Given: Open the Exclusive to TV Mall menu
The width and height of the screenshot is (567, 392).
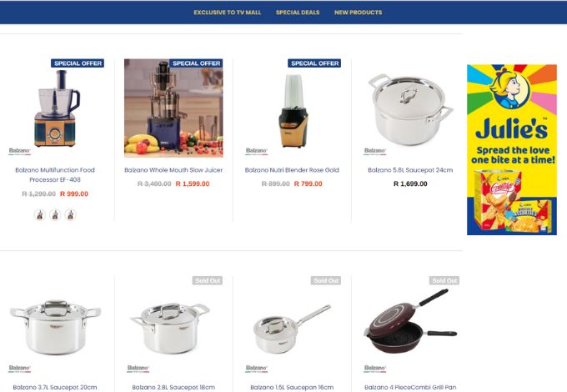Looking at the screenshot, I should coord(227,13).
